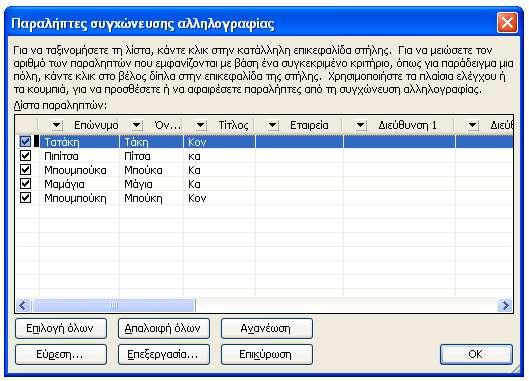This screenshot has width=529, height=381.
Task: Uncheck the checkbox for Πιπίτσα row
Action: pos(25,156)
